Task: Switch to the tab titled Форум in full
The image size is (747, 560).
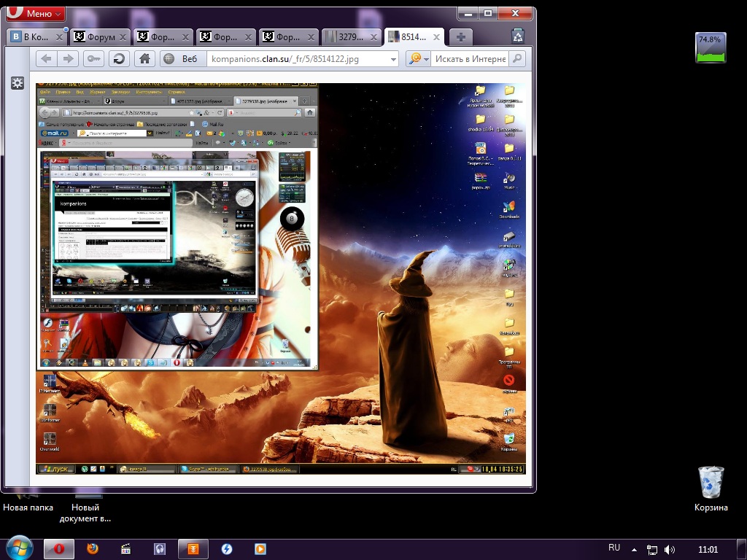Action: coord(99,36)
